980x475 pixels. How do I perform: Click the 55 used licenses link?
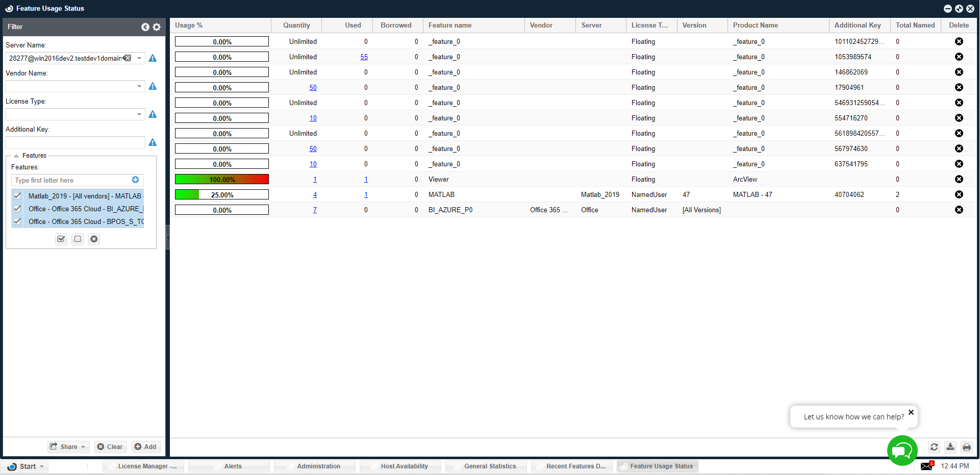pyautogui.click(x=364, y=57)
